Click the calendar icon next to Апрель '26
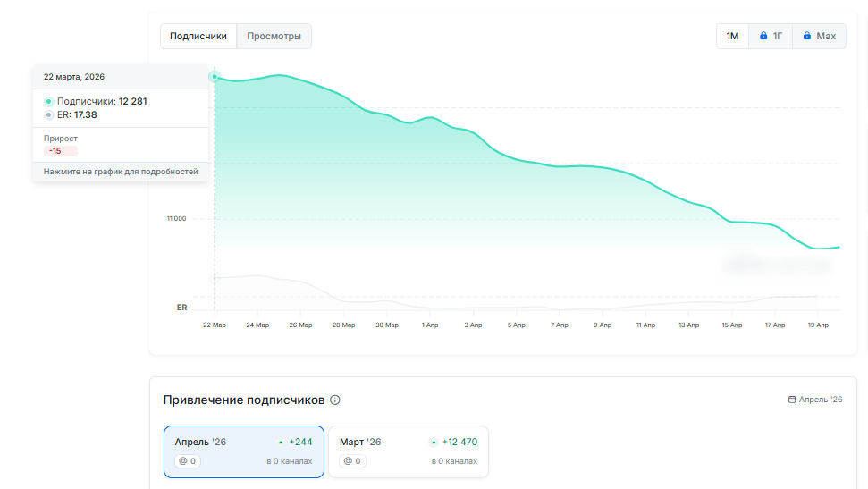The width and height of the screenshot is (868, 489). 792,400
